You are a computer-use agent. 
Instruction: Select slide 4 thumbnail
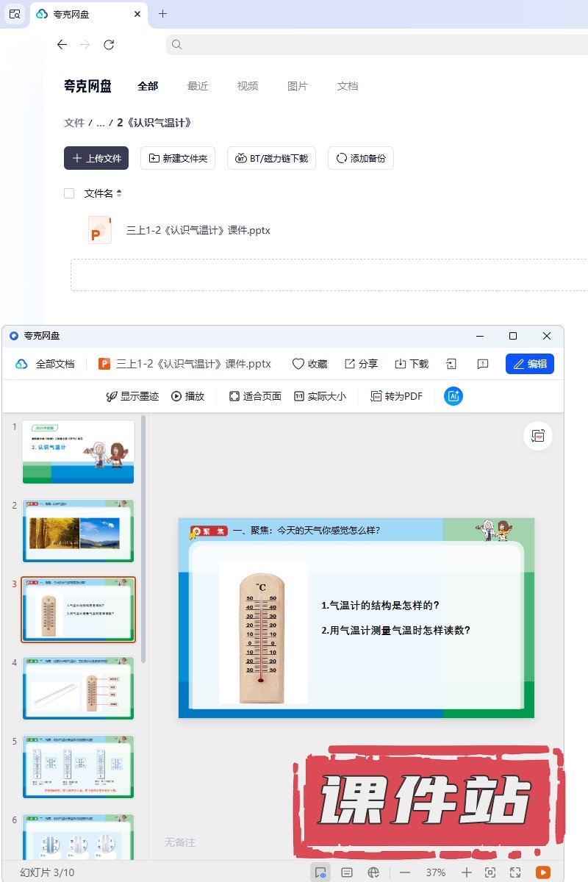(x=79, y=688)
